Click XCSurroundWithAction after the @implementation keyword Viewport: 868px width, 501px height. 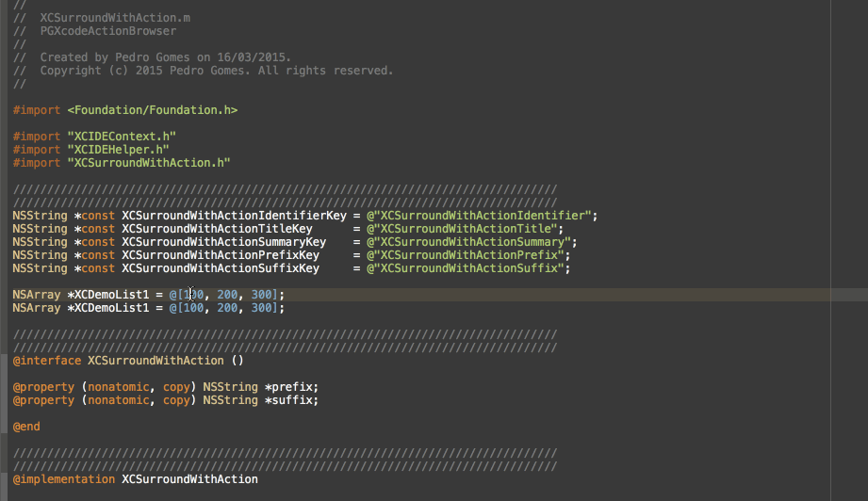click(189, 479)
